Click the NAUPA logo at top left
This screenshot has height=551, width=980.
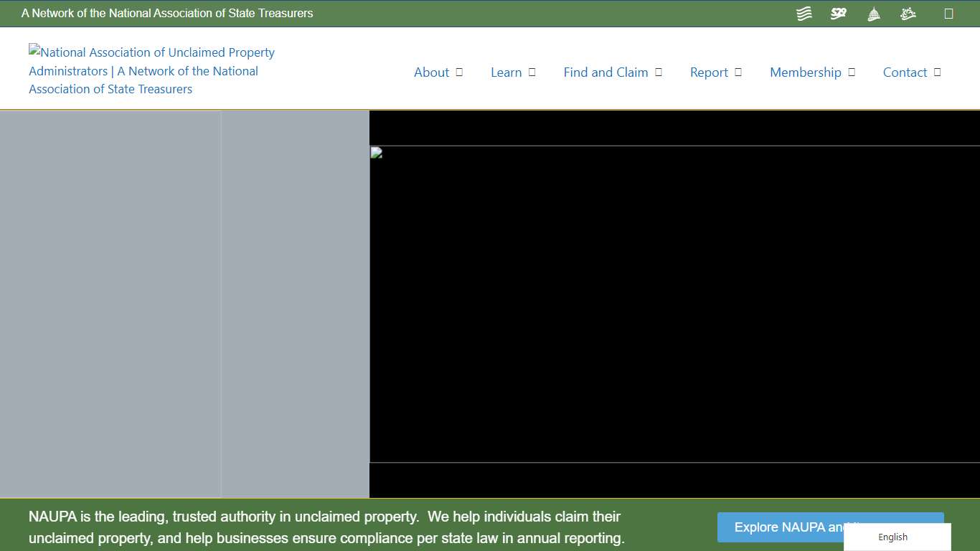151,70
